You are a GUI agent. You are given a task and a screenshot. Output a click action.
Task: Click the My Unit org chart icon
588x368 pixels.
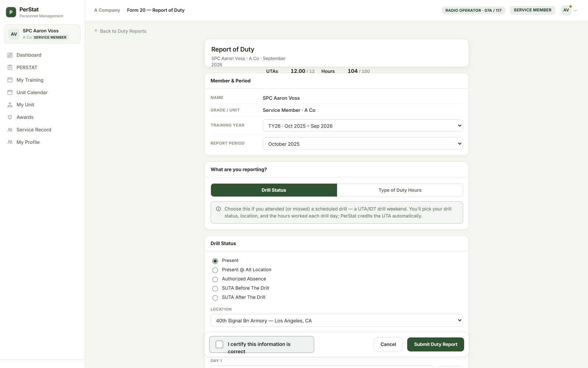coord(10,105)
